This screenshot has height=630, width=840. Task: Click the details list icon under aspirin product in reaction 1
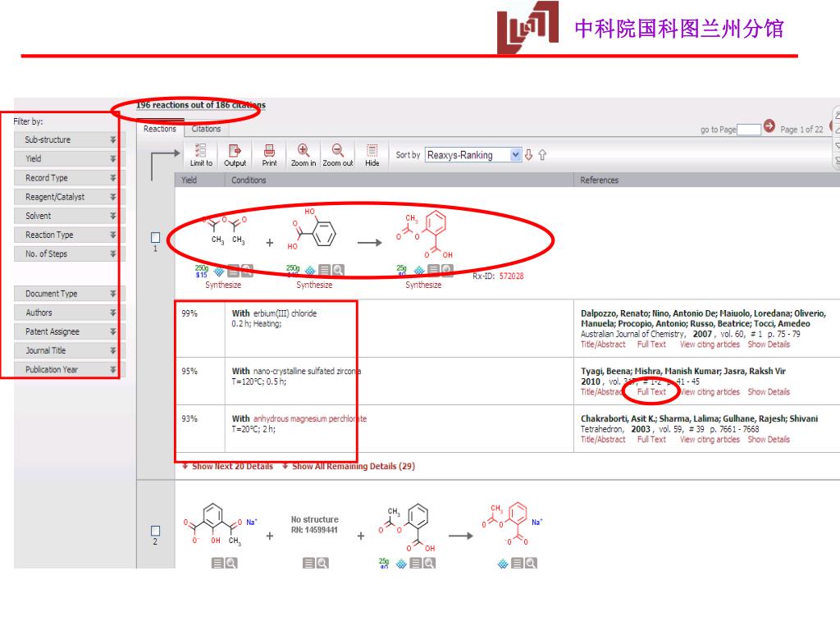pyautogui.click(x=434, y=270)
